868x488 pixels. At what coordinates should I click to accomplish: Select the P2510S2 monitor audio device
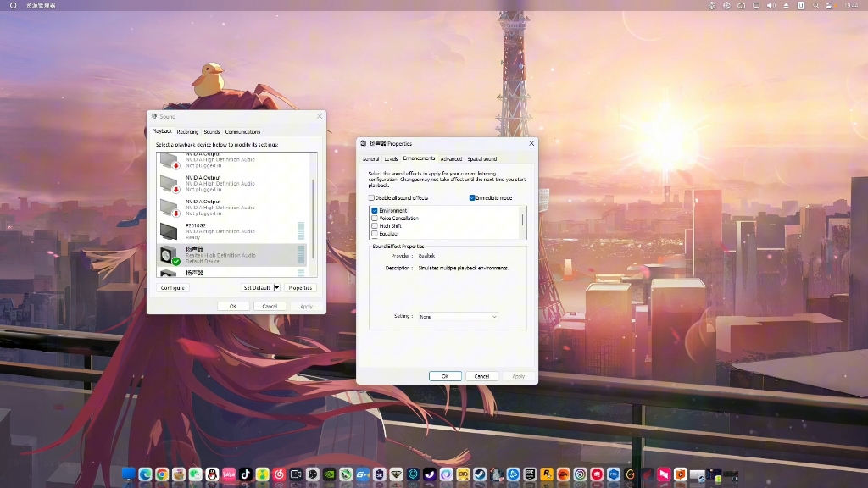coord(231,231)
